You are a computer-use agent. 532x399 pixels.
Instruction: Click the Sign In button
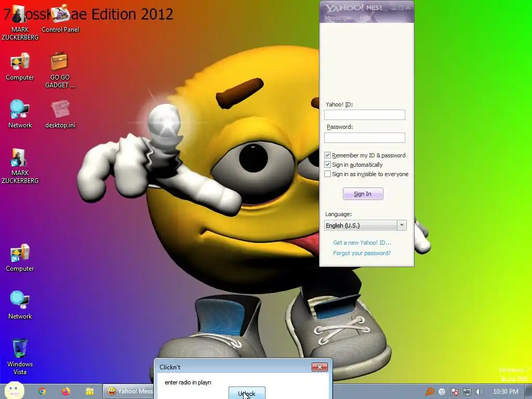[x=363, y=194]
